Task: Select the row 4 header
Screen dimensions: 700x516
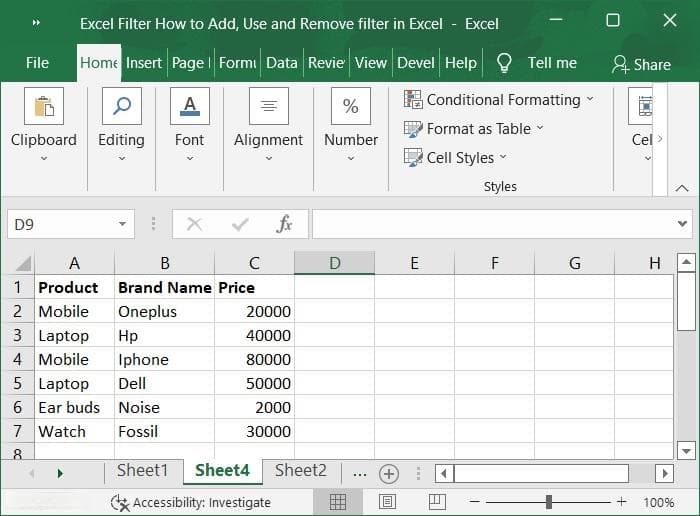Action: 17,359
